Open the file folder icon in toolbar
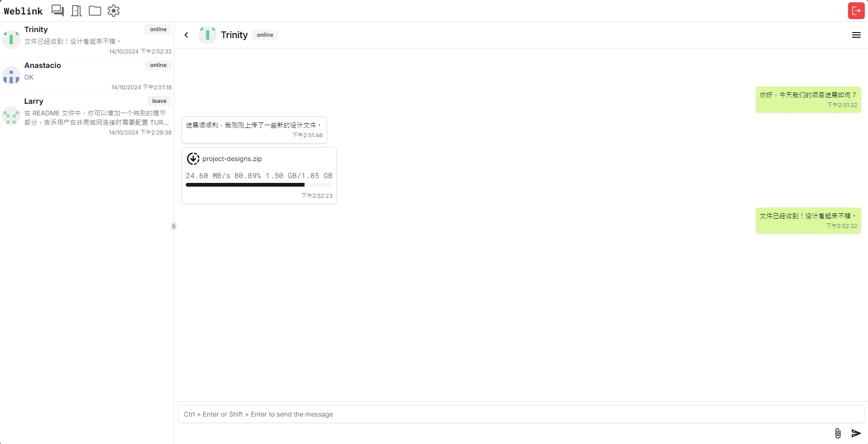The width and height of the screenshot is (868, 444). pyautogui.click(x=95, y=10)
